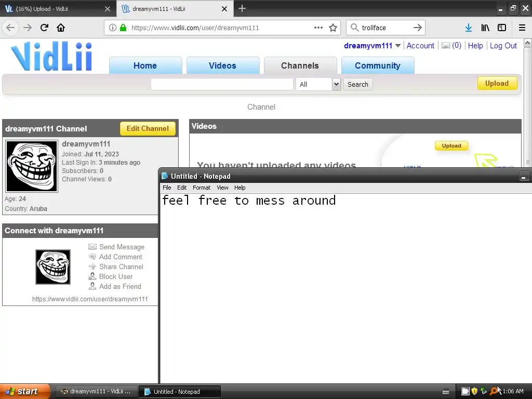Open the browser home page icon
The width and height of the screenshot is (532, 399).
coord(61,28)
